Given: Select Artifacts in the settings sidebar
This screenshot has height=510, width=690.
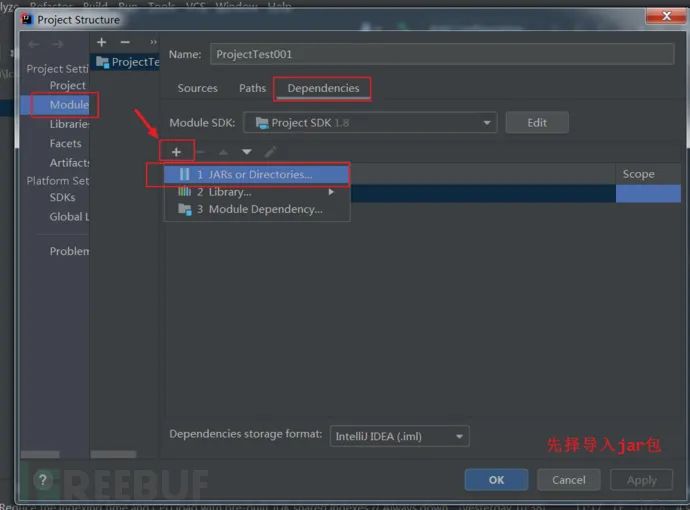Looking at the screenshot, I should (69, 163).
